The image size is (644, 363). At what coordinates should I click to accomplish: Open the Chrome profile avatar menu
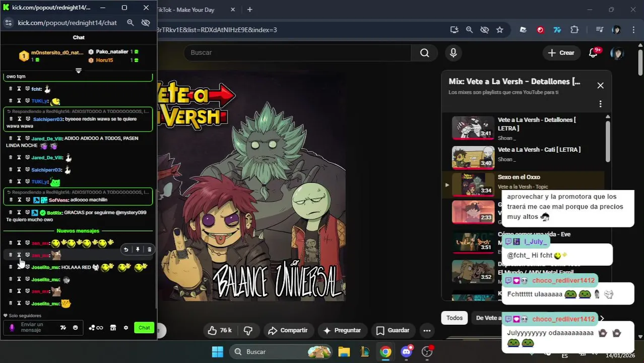click(x=616, y=30)
